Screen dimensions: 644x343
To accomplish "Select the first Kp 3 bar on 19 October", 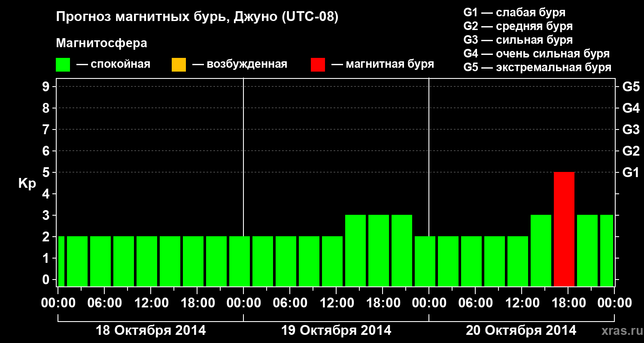I will [355, 250].
